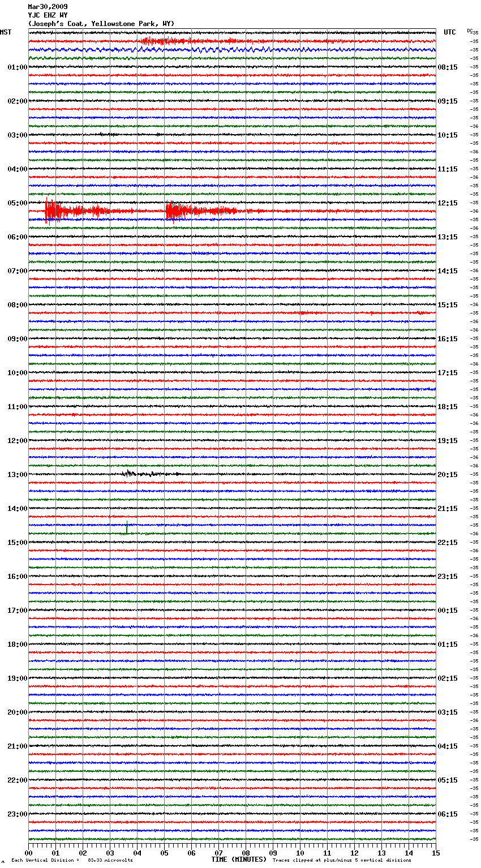
Task: Click minute 08 on the bottom time axis
Action: 246,853
